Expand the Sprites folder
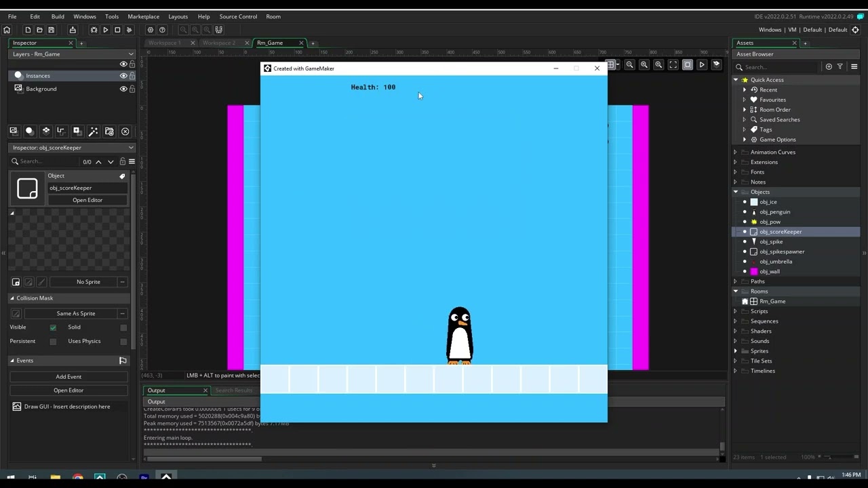868x488 pixels. pyautogui.click(x=736, y=351)
